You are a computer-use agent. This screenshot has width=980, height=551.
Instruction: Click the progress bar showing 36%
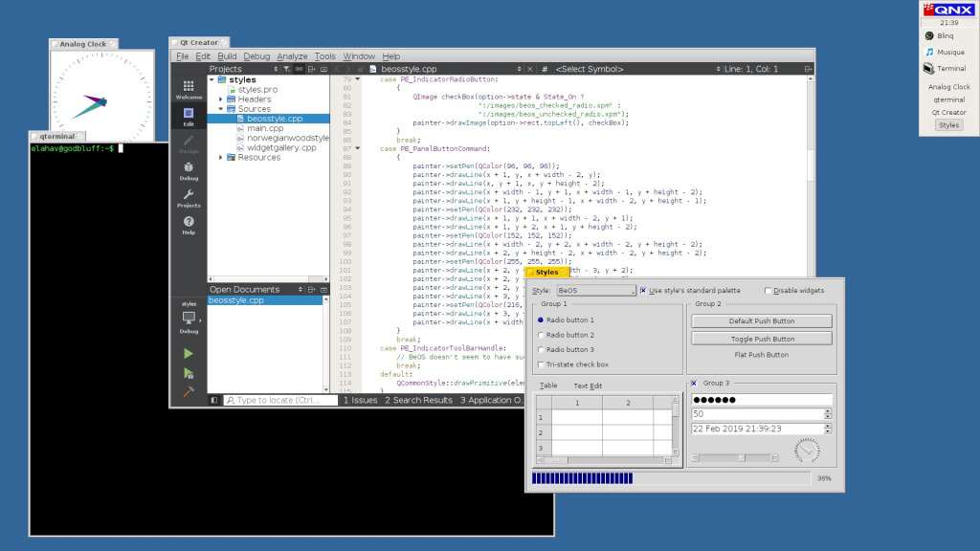coord(671,478)
